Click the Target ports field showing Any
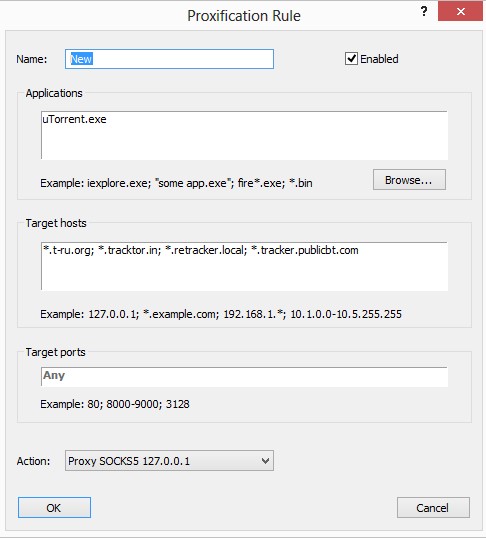Screen dimensions: 486x538 pyautogui.click(x=244, y=376)
